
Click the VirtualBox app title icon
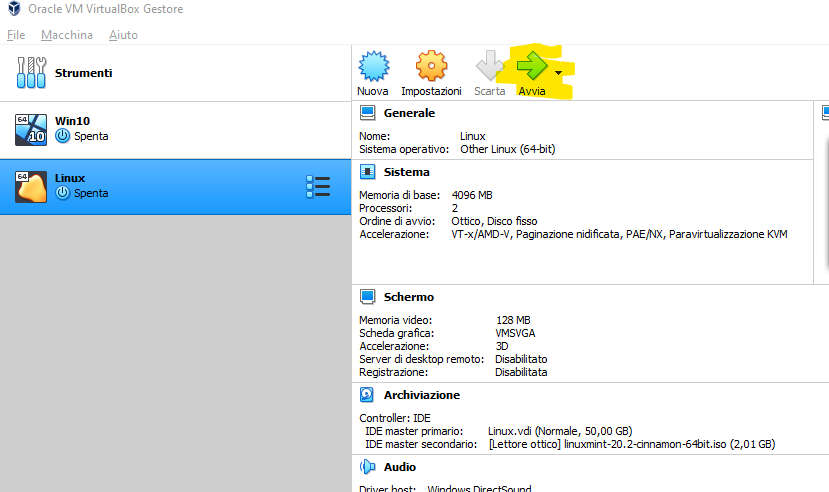[x=14, y=8]
